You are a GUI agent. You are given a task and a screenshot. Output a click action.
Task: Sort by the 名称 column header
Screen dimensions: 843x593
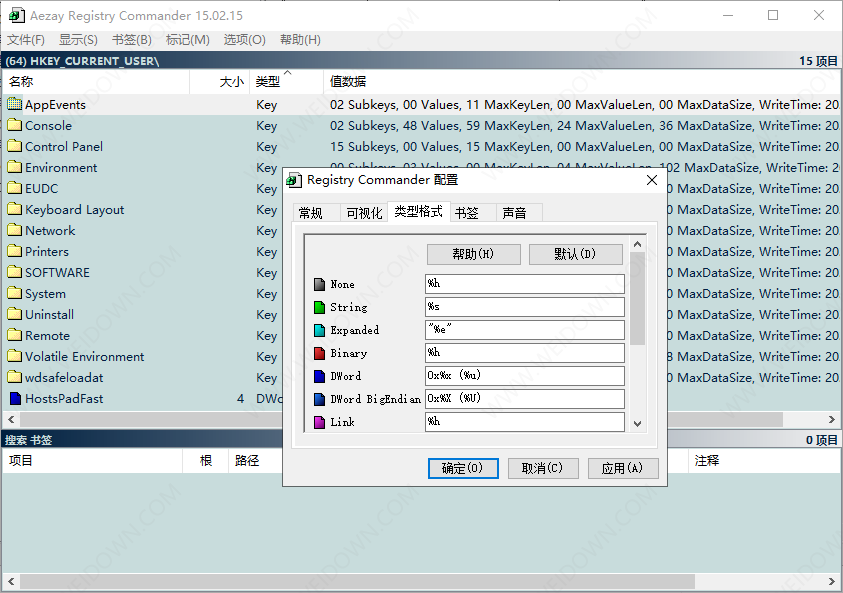[x=96, y=82]
